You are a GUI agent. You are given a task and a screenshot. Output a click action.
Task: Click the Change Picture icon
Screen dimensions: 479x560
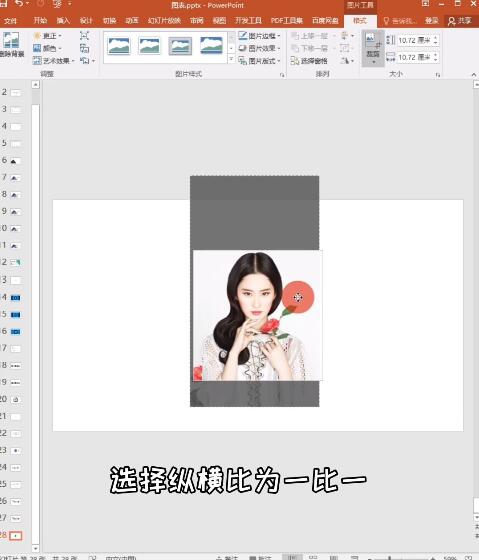[x=85, y=48]
